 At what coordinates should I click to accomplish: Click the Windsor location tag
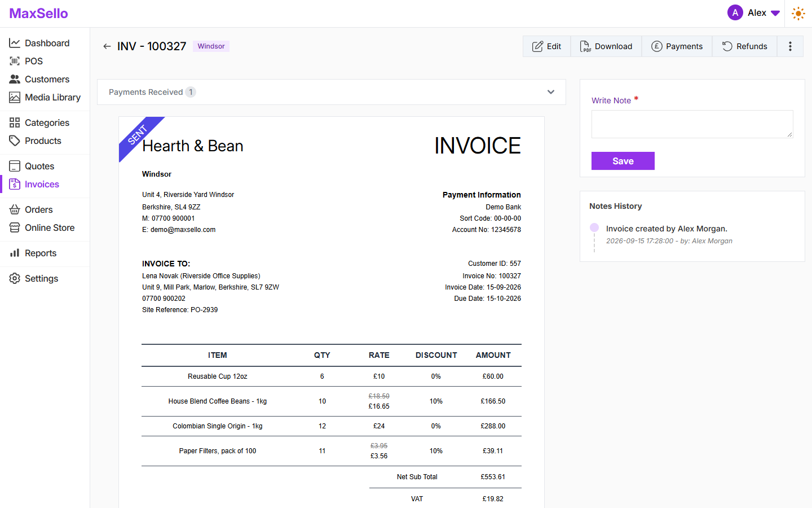point(211,46)
